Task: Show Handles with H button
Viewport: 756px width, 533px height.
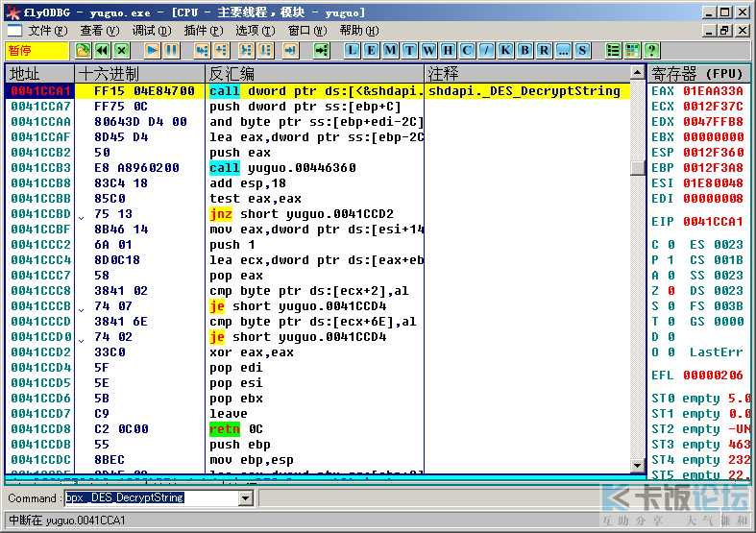Action: (448, 50)
